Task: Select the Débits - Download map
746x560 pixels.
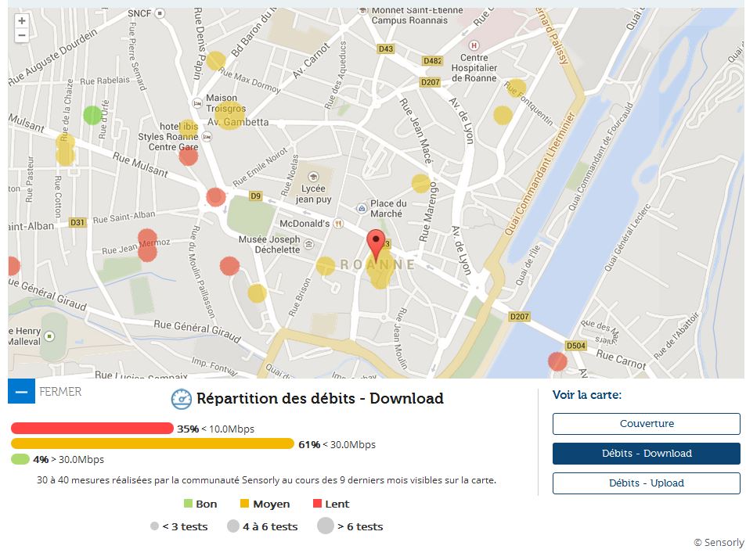Action: [646, 454]
